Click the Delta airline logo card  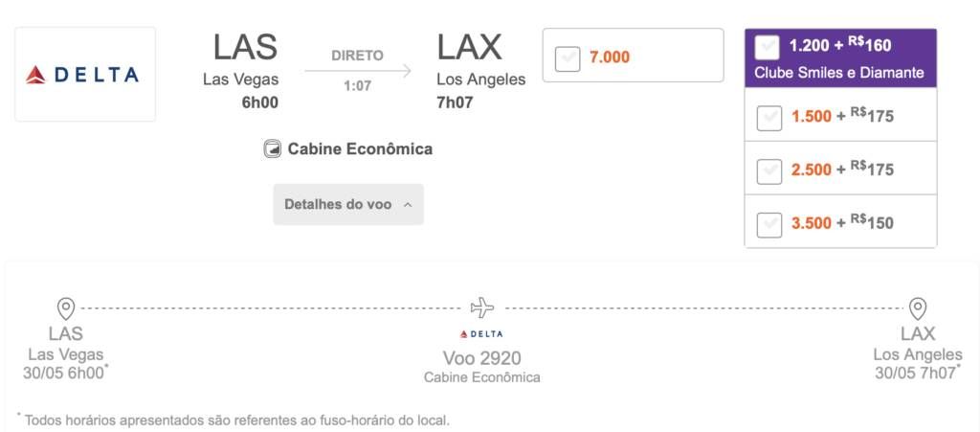coord(85,75)
